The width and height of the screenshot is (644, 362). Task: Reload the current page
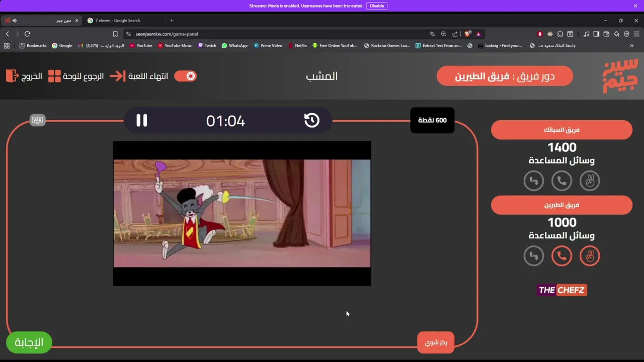[x=27, y=34]
